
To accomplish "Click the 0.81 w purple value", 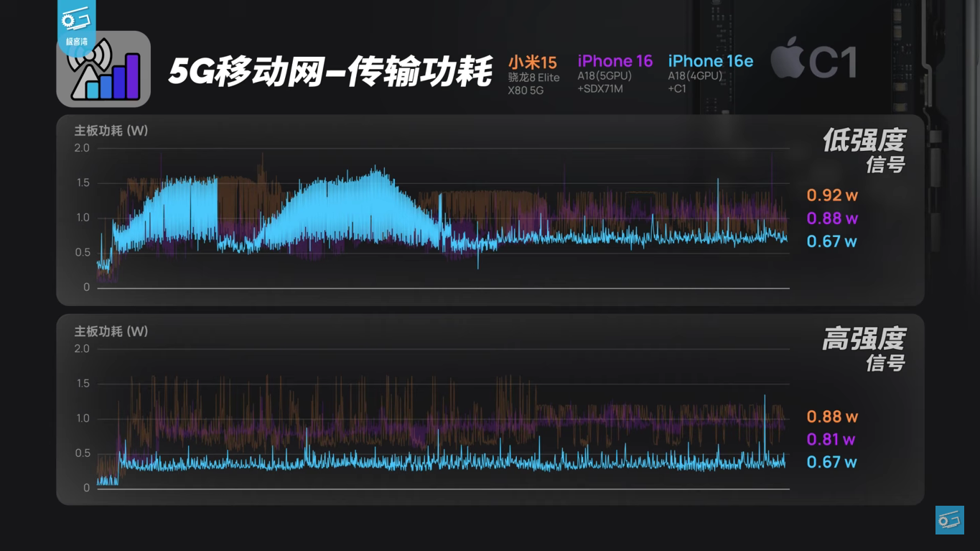I will click(831, 440).
